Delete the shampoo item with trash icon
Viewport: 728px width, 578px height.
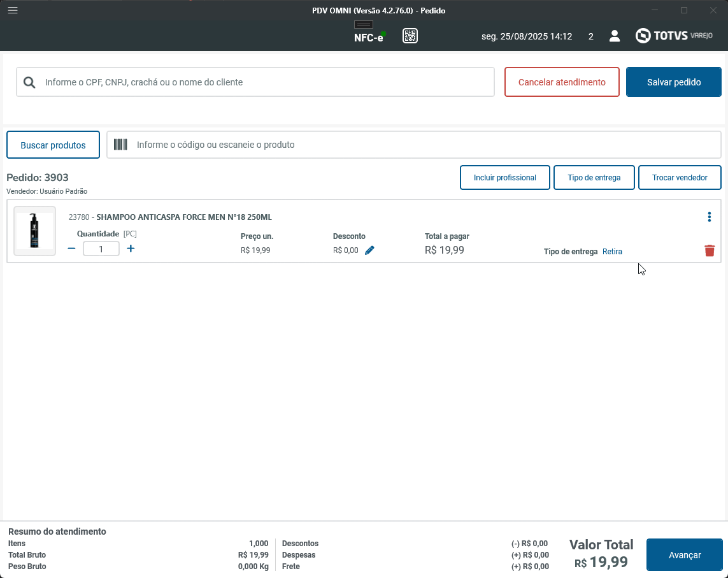(709, 251)
